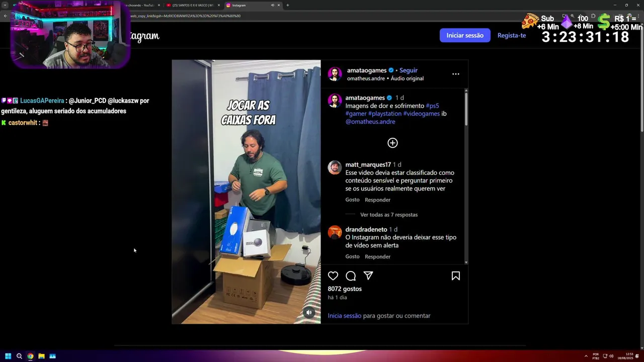
Task: Click the LucasGAPereira chat username
Action: (x=42, y=101)
